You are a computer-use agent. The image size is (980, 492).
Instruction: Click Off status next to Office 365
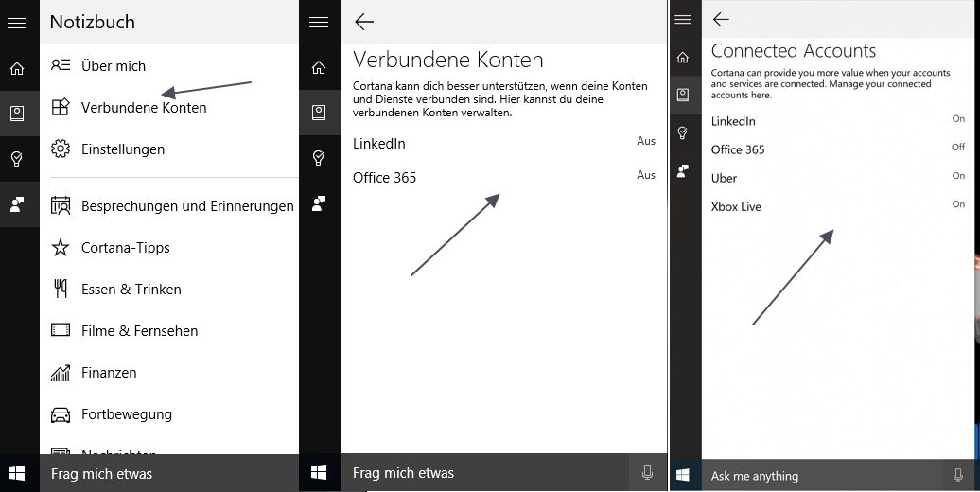point(958,147)
